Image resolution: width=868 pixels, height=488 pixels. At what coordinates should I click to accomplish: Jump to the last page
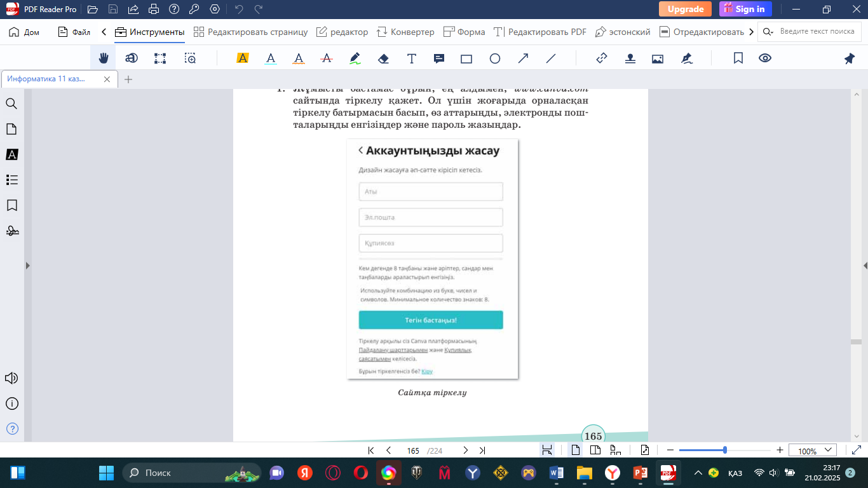482,451
